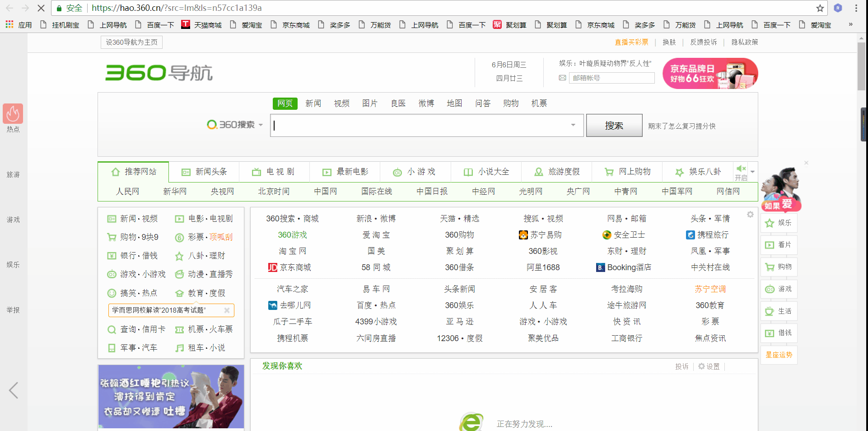Open the 星座运势 link
The image size is (868, 431).
pos(779,355)
